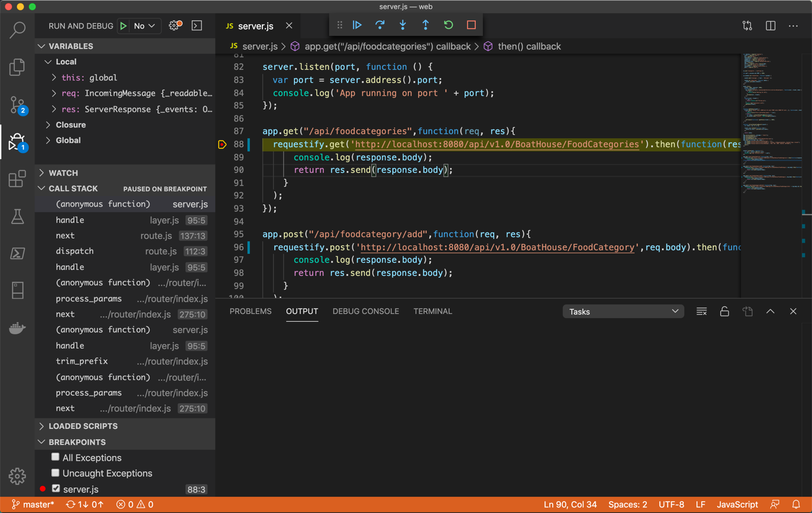Click JavaScript language mode in status bar
Screen dimensions: 812x513
click(737, 505)
